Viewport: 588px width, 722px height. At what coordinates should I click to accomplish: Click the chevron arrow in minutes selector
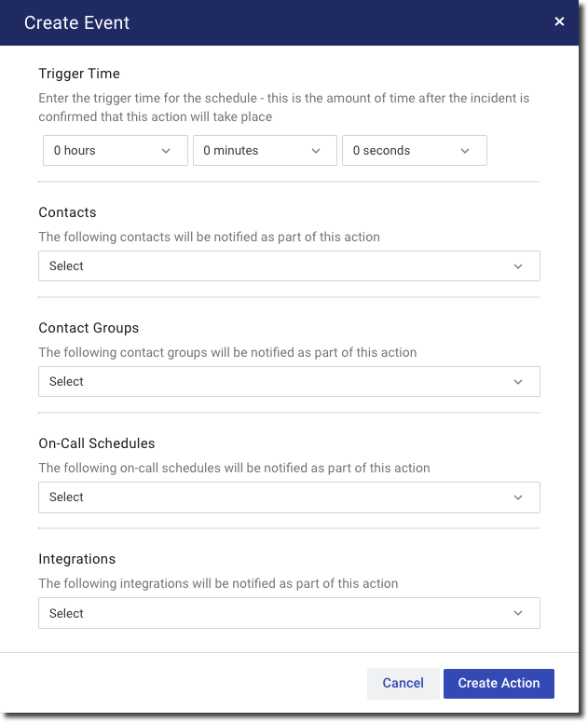(316, 151)
